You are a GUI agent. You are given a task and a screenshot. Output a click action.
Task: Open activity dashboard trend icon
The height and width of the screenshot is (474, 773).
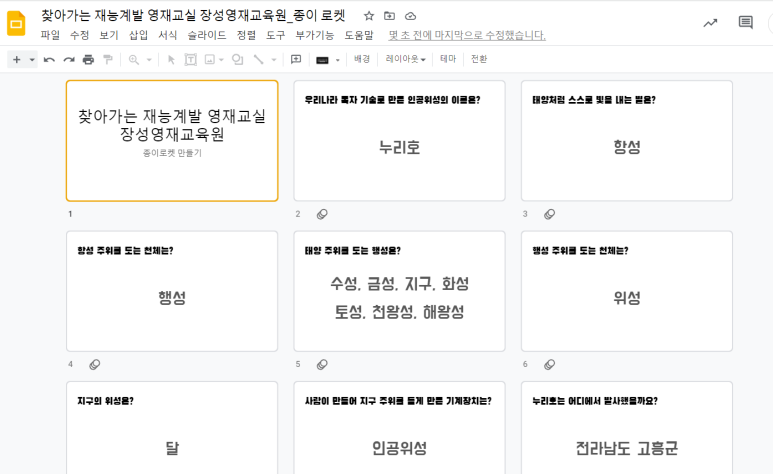click(710, 23)
